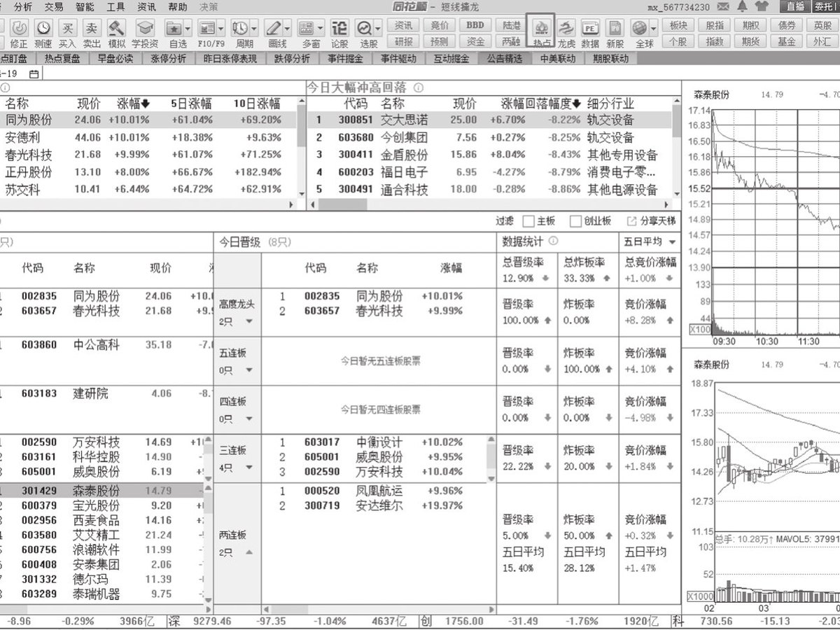The image size is (840, 630).
Task: Expand the 两连板 2只 group arrow
Action: (x=248, y=553)
